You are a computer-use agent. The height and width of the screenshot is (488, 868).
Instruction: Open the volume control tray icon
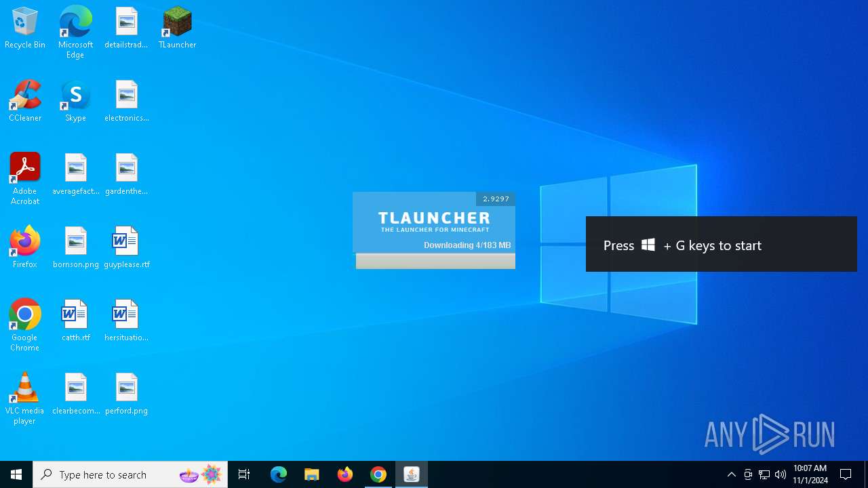pos(781,474)
